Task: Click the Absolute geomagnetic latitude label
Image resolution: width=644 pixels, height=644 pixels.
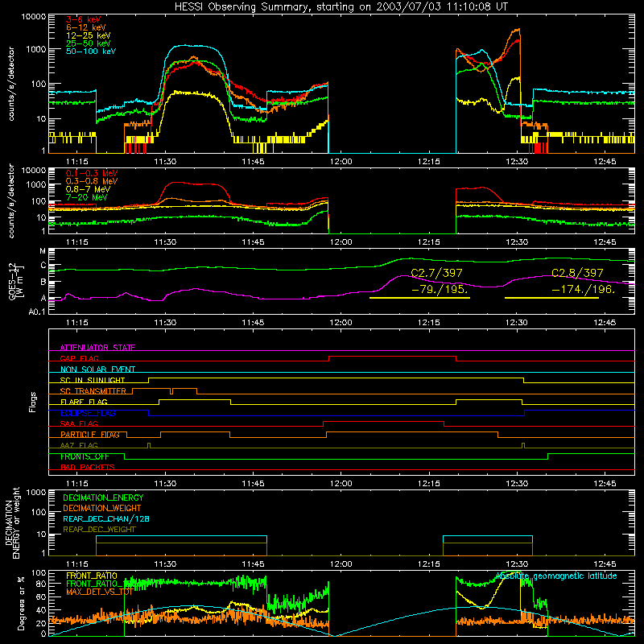Action: 556,576
